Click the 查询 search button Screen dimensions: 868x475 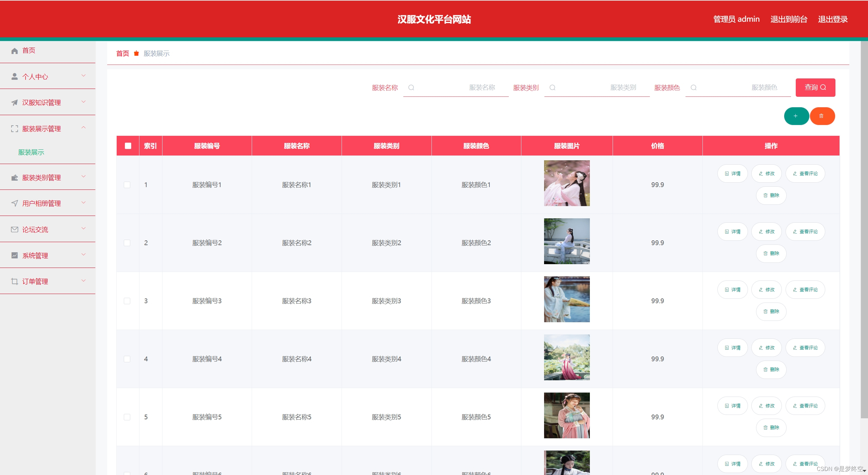point(815,88)
